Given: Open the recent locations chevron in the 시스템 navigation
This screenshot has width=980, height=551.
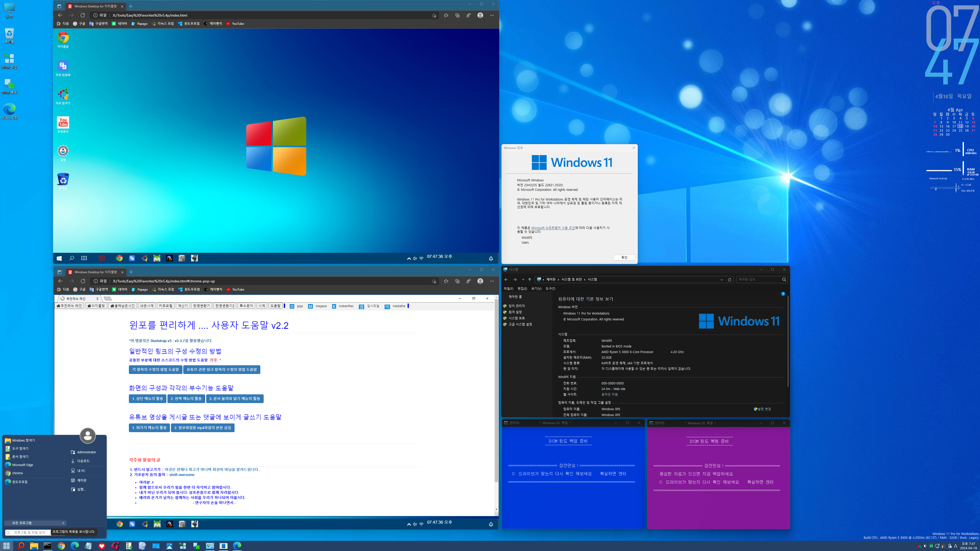Looking at the screenshot, I should pos(523,280).
